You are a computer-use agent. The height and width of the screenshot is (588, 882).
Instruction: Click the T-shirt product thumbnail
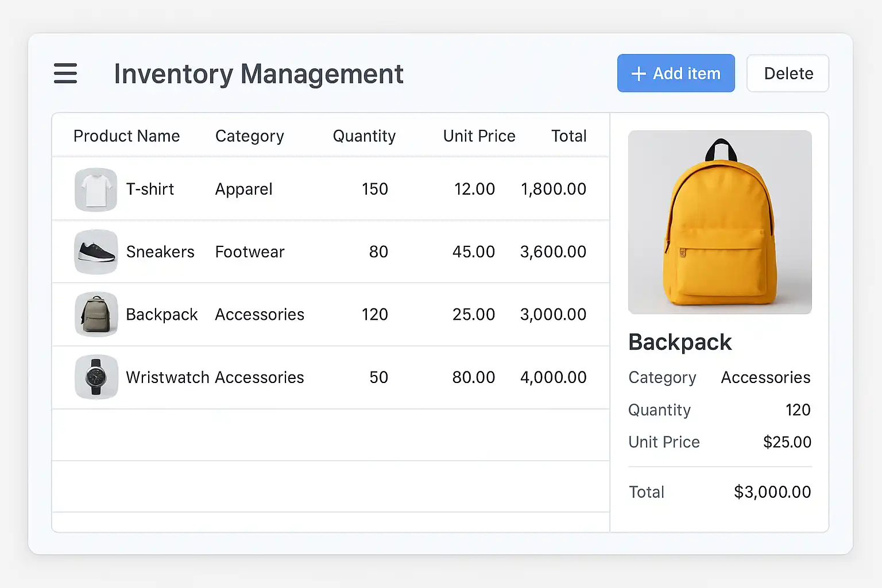(96, 189)
